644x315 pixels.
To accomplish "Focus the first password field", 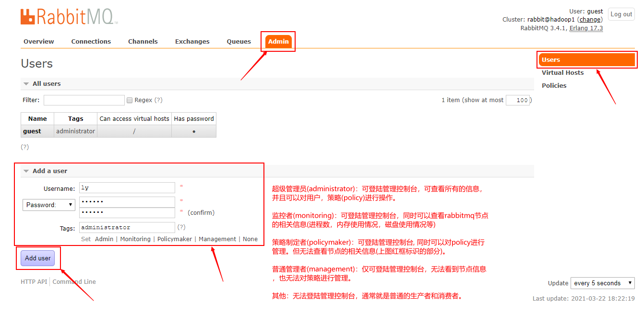I will pos(127,202).
